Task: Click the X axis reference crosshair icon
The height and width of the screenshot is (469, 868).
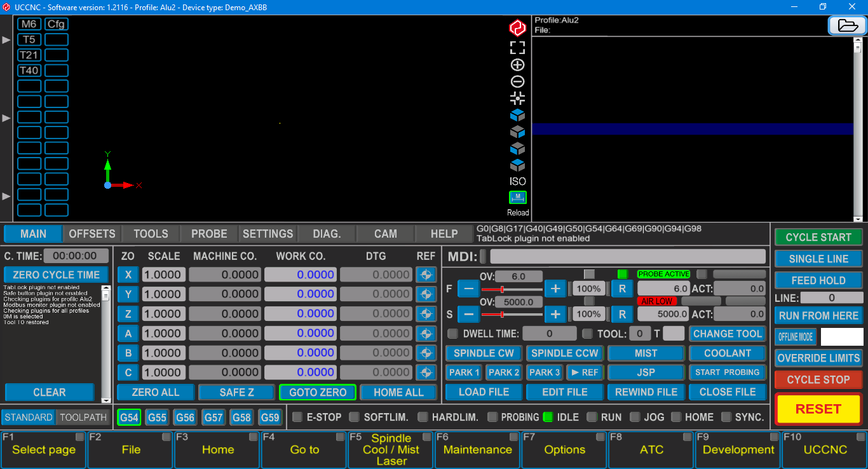Action: 426,275
